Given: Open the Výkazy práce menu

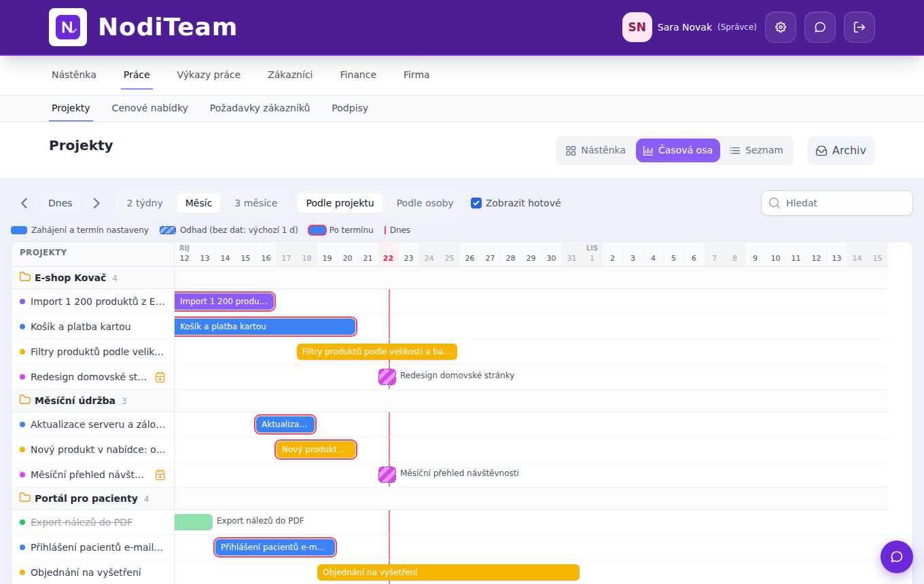Looking at the screenshot, I should tap(209, 75).
